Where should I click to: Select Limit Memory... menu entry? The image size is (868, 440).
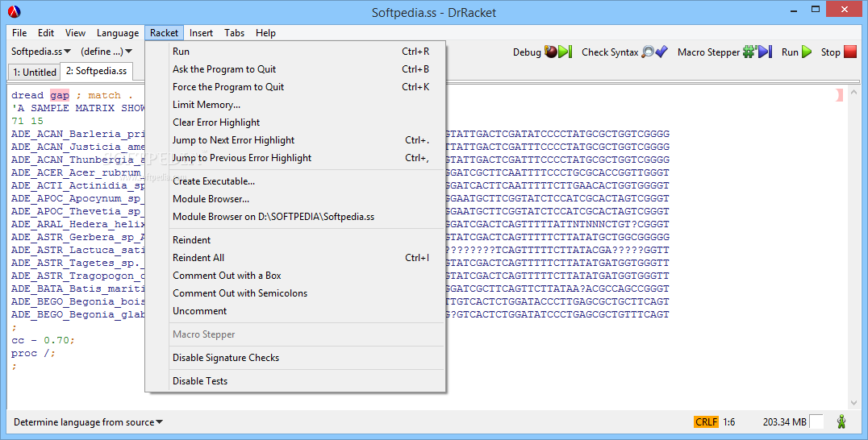tap(295, 105)
